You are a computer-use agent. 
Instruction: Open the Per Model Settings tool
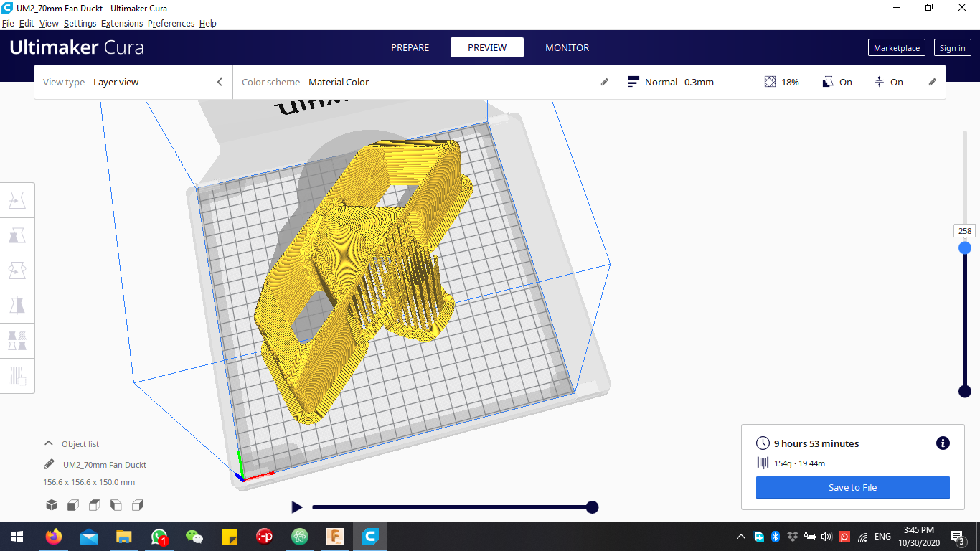click(17, 341)
